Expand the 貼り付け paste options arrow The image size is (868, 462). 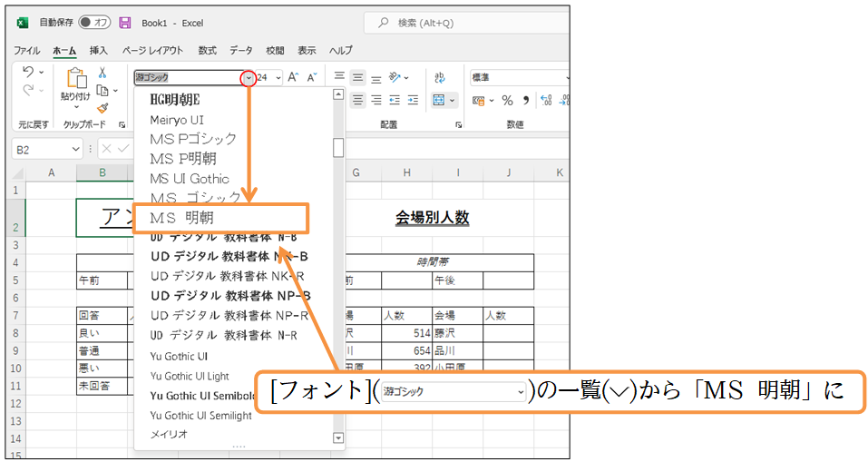76,106
